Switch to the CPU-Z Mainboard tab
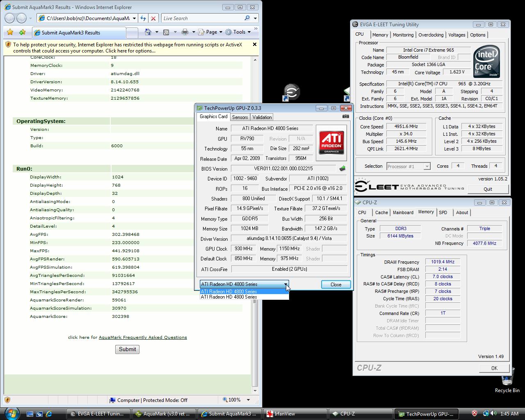This screenshot has height=420, width=525. [403, 212]
